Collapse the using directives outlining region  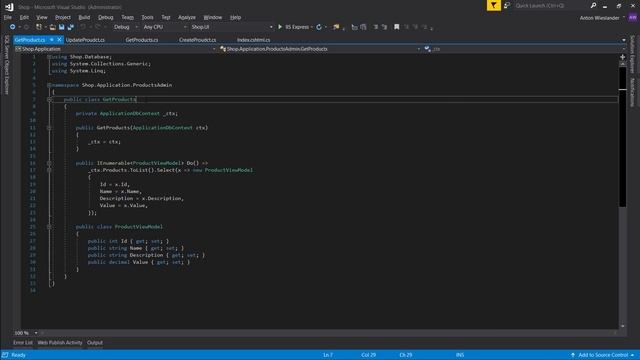click(49, 57)
